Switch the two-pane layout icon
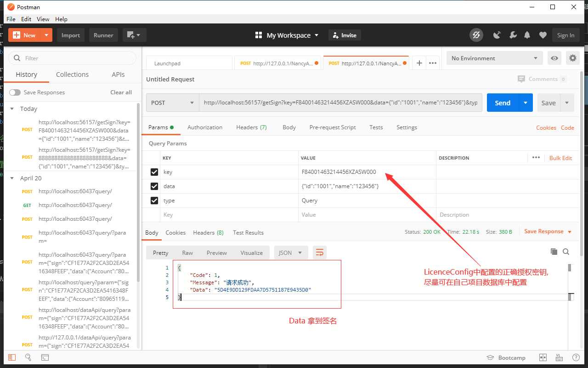 543,357
